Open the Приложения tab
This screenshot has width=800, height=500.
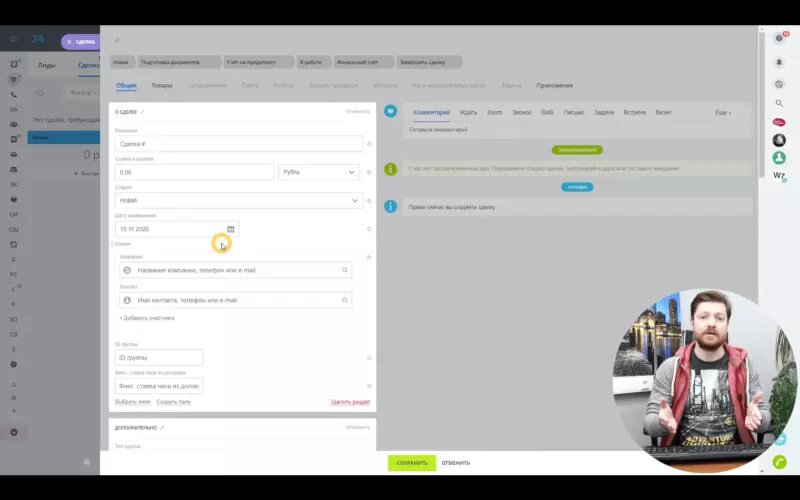[555, 85]
